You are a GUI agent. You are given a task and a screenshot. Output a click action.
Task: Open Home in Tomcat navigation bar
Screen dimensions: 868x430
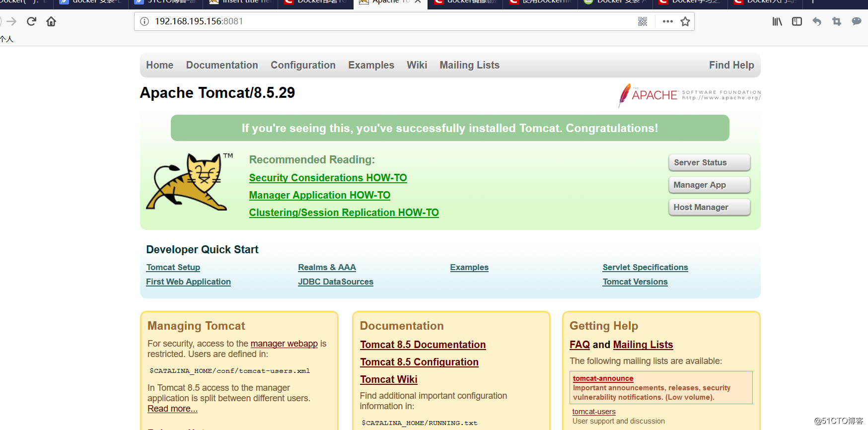click(x=159, y=65)
